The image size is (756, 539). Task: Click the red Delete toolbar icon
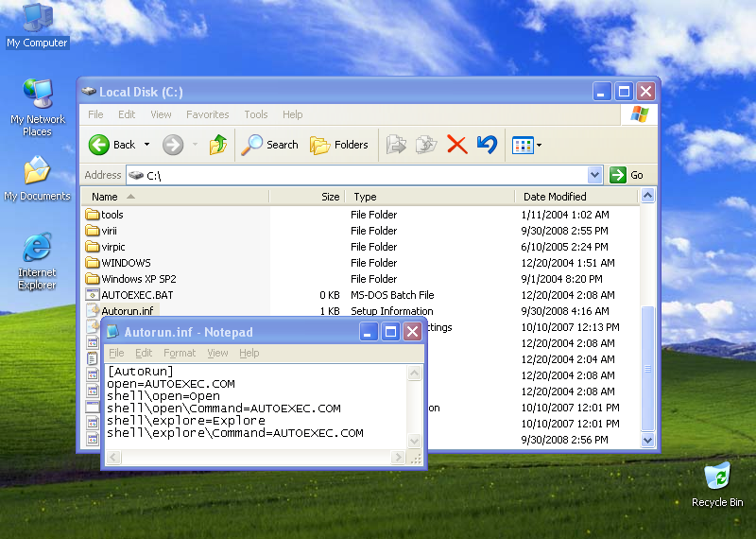click(456, 145)
